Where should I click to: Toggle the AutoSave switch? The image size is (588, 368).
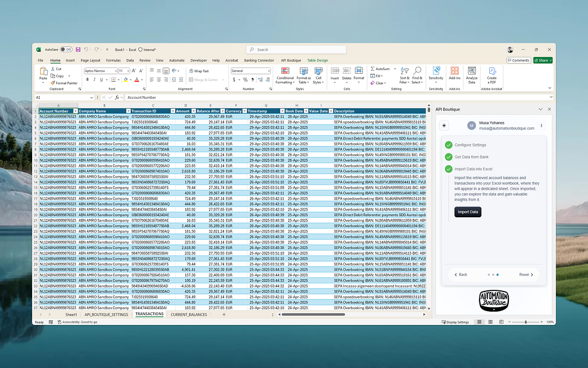(x=66, y=49)
